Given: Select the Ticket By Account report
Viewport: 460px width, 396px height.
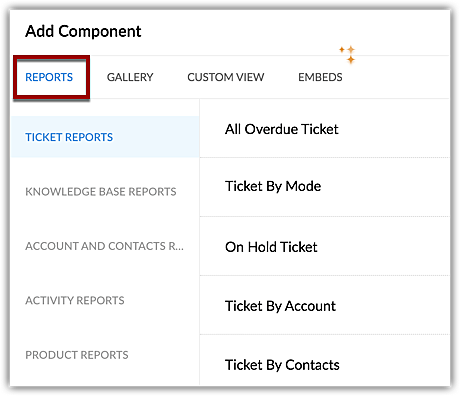Looking at the screenshot, I should [x=280, y=306].
